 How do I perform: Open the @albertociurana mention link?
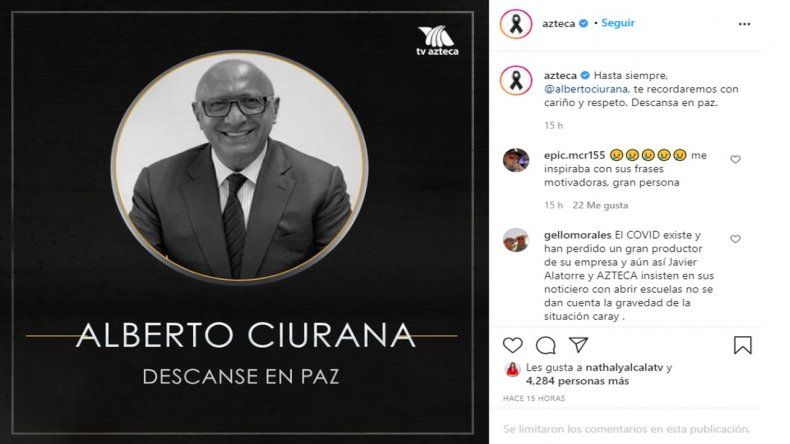(x=585, y=89)
